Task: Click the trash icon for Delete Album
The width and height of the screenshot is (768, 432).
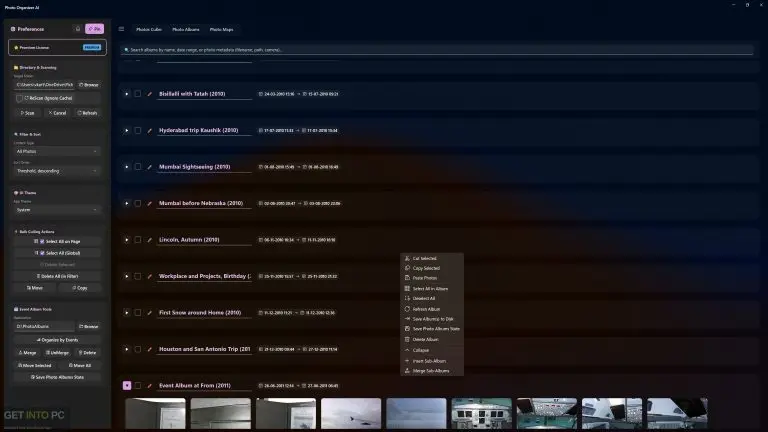Action: [x=407, y=339]
